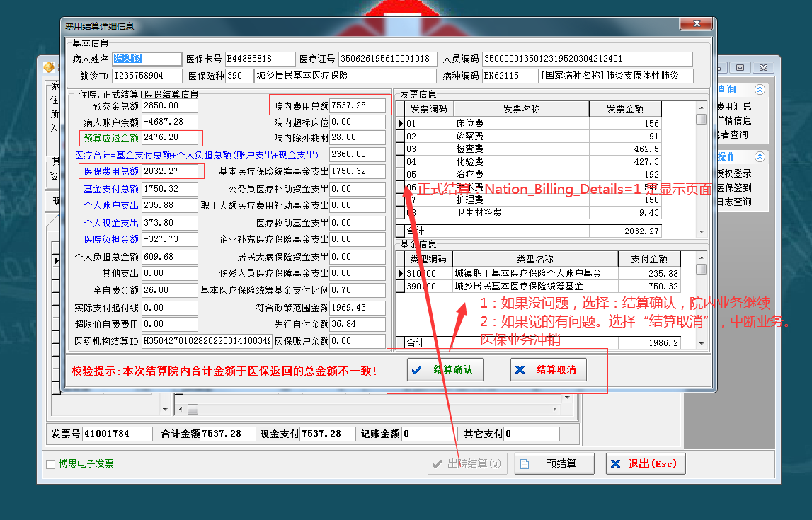The width and height of the screenshot is (812, 520).
Task: Open 医保签到 in the side panel
Action: click(x=734, y=187)
